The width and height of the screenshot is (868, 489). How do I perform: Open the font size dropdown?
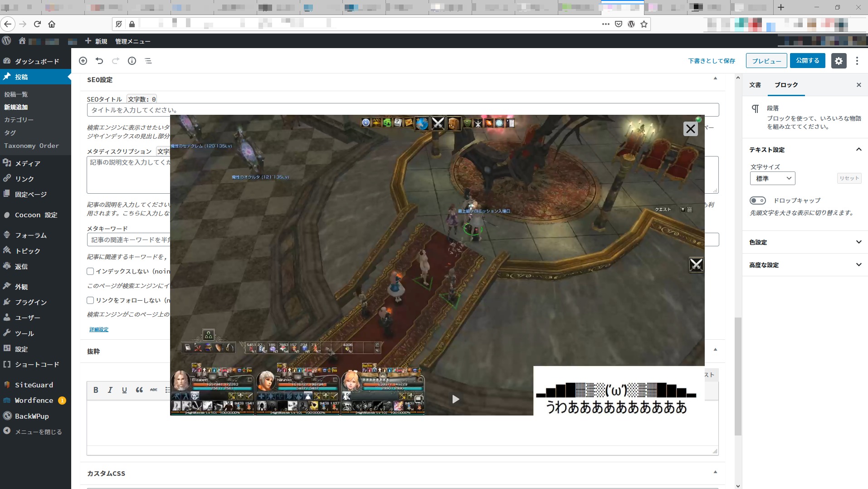(773, 178)
